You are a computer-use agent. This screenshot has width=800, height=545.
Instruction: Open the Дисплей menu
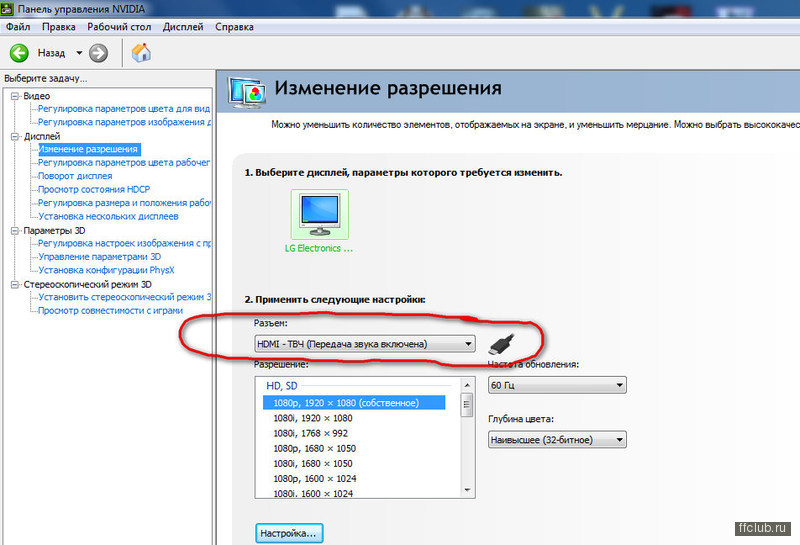pyautogui.click(x=183, y=27)
